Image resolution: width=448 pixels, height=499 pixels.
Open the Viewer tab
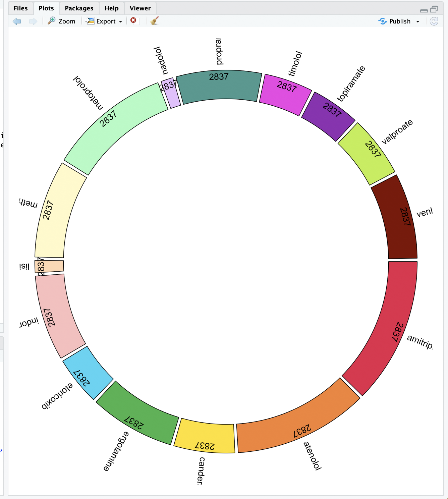[x=140, y=8]
